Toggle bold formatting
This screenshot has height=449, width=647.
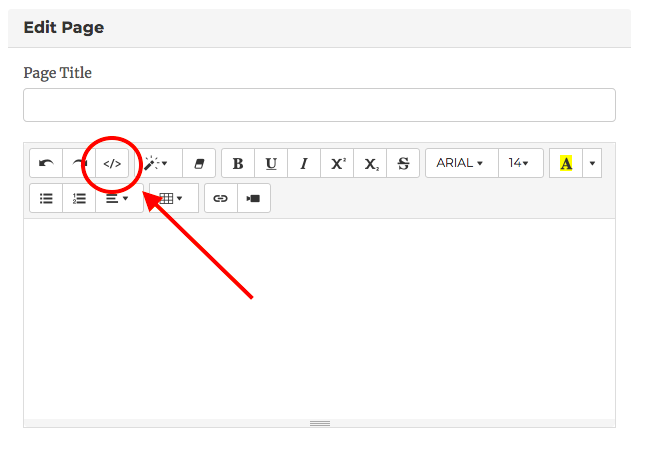[x=238, y=163]
